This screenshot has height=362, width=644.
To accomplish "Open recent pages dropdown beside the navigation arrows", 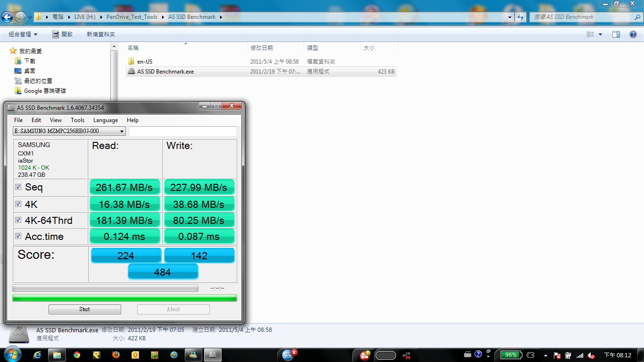I will [30, 17].
